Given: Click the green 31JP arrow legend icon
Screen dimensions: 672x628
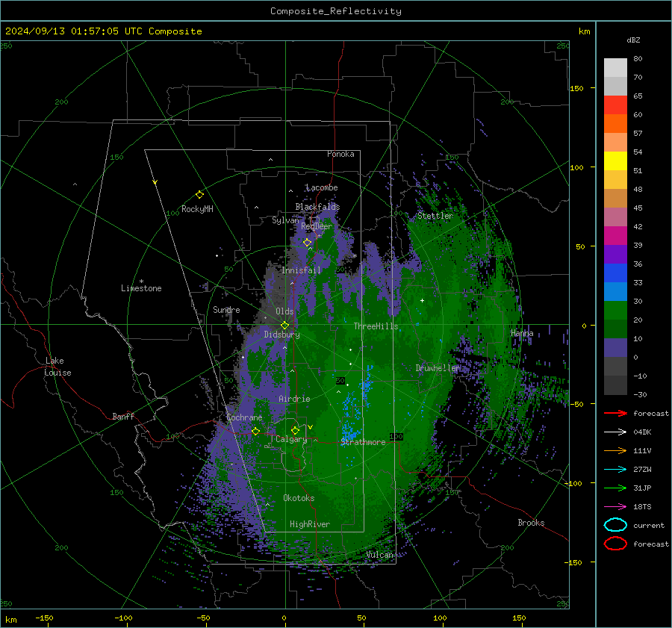Looking at the screenshot, I should point(615,488).
